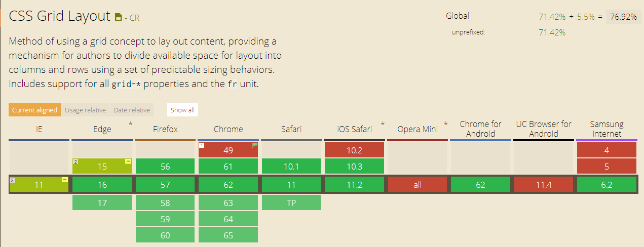Click the note 1 marker on Chrome 49
This screenshot has width=644, height=247.
(202, 145)
